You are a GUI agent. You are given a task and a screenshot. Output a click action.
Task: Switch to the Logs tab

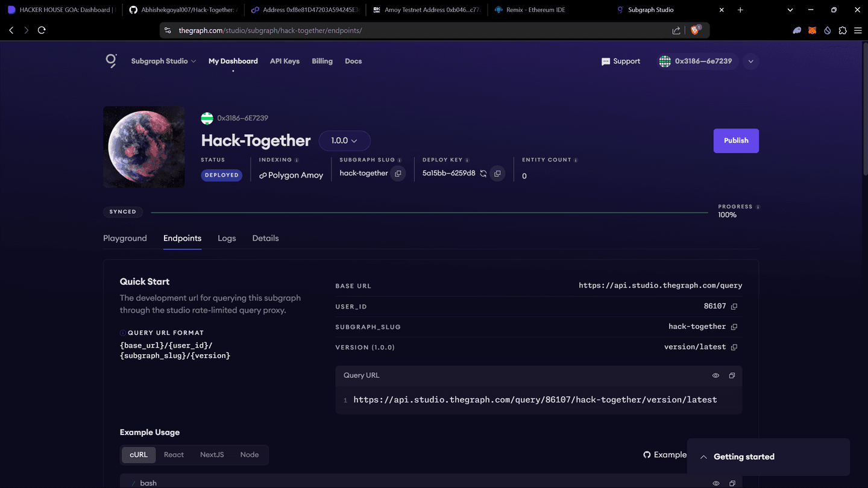click(227, 238)
